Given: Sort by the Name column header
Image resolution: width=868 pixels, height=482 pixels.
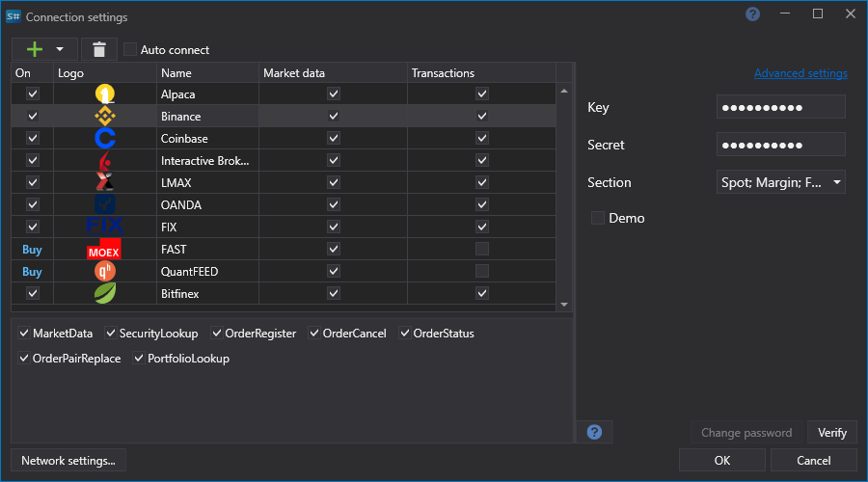Looking at the screenshot, I should (x=207, y=73).
